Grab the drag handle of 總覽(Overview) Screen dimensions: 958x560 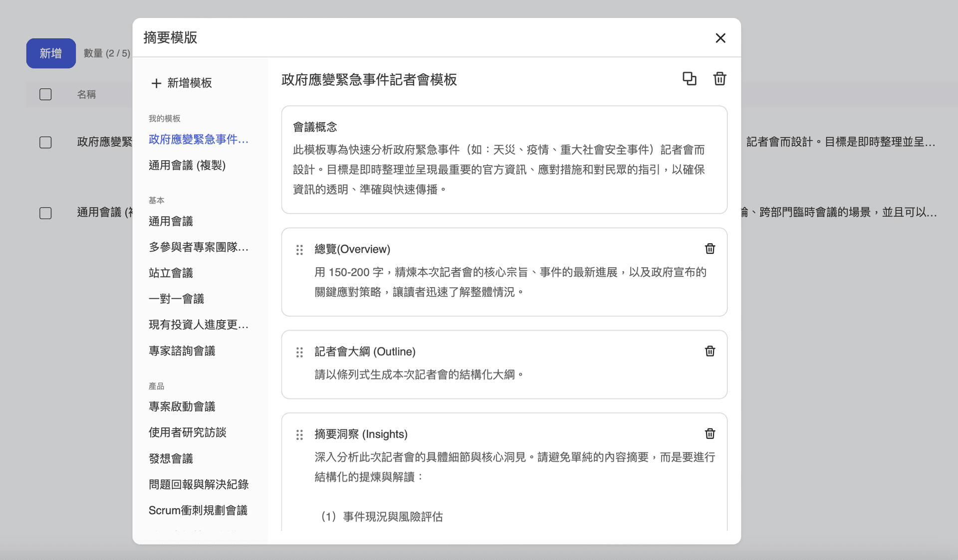(299, 250)
